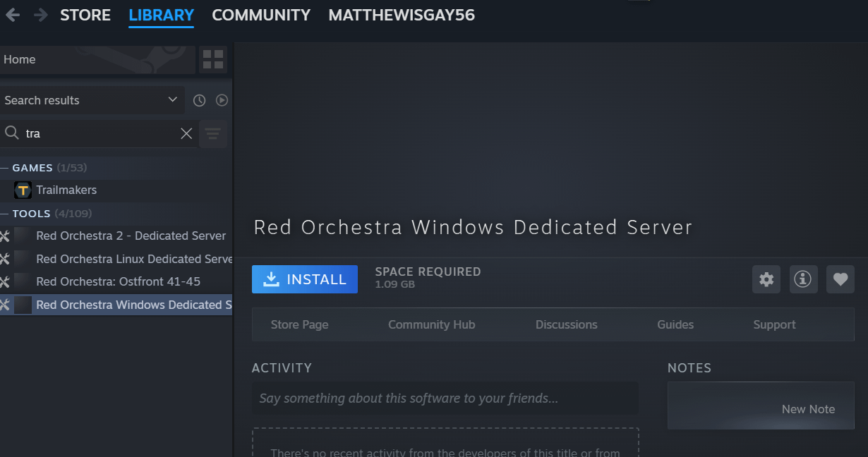Switch to grid collections view
The image size is (868, 457).
(x=213, y=60)
